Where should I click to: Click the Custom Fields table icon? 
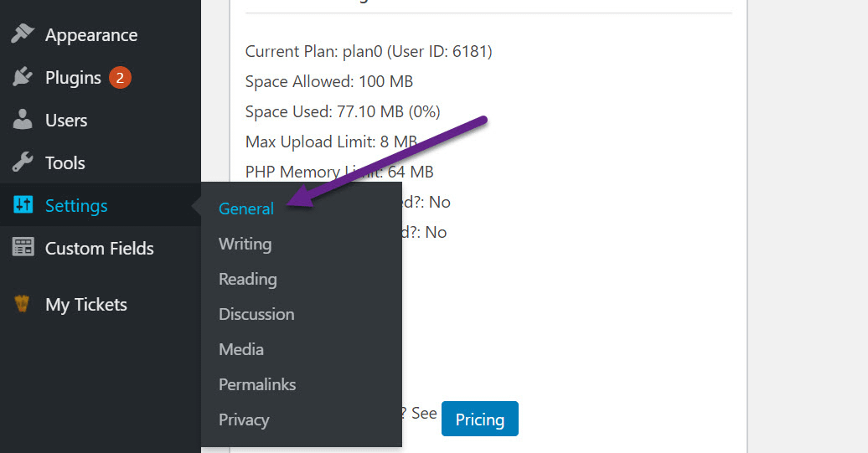coord(23,247)
